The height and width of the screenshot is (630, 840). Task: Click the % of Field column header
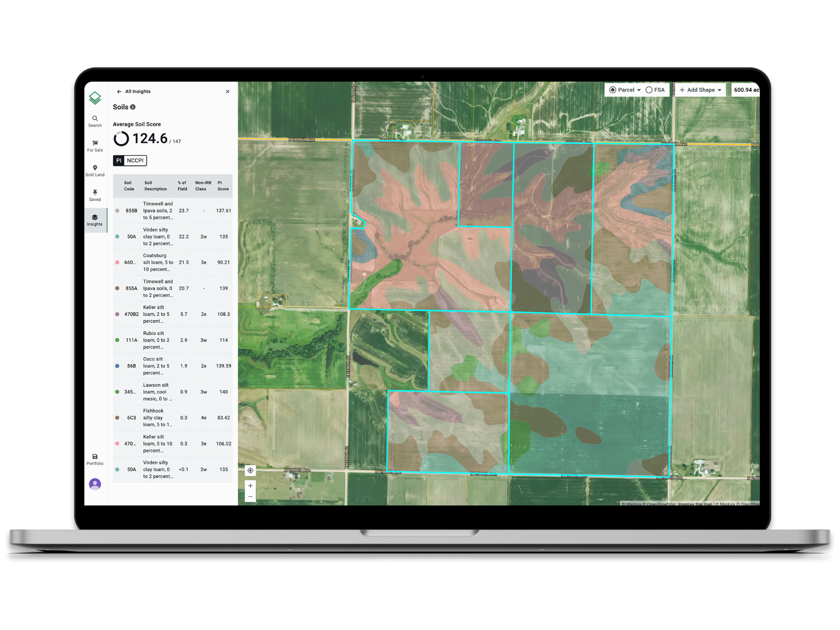click(x=182, y=186)
